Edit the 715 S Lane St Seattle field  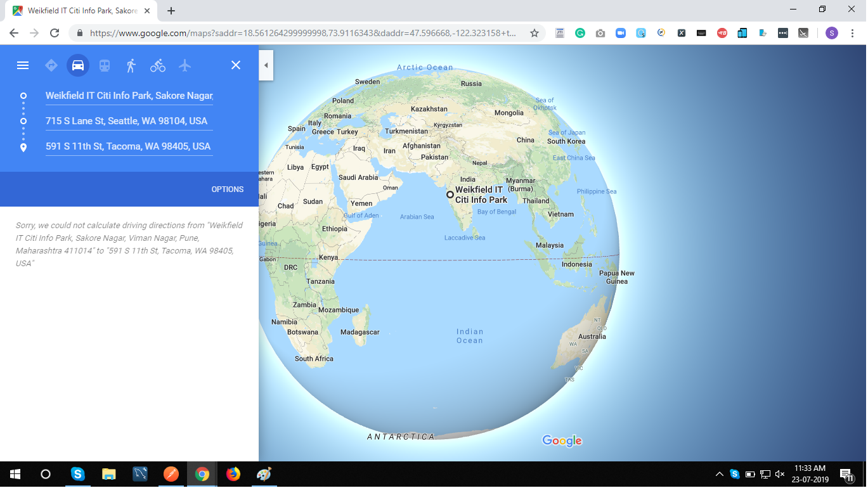coord(129,121)
